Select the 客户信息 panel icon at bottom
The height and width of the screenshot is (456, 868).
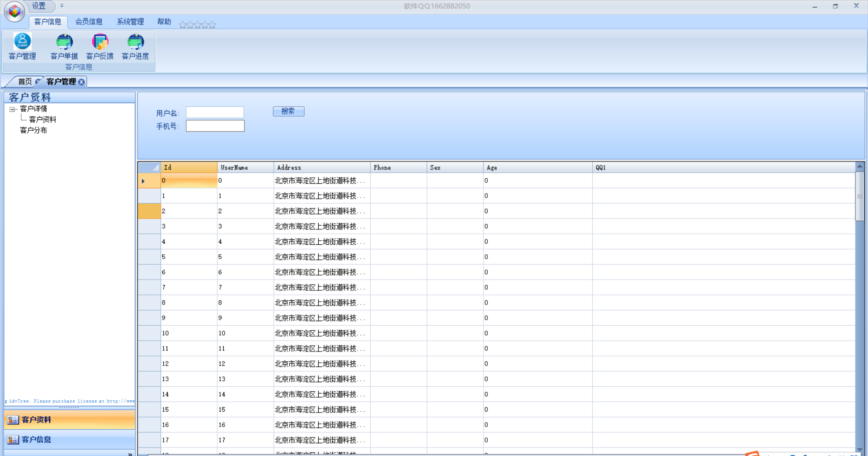click(x=13, y=439)
